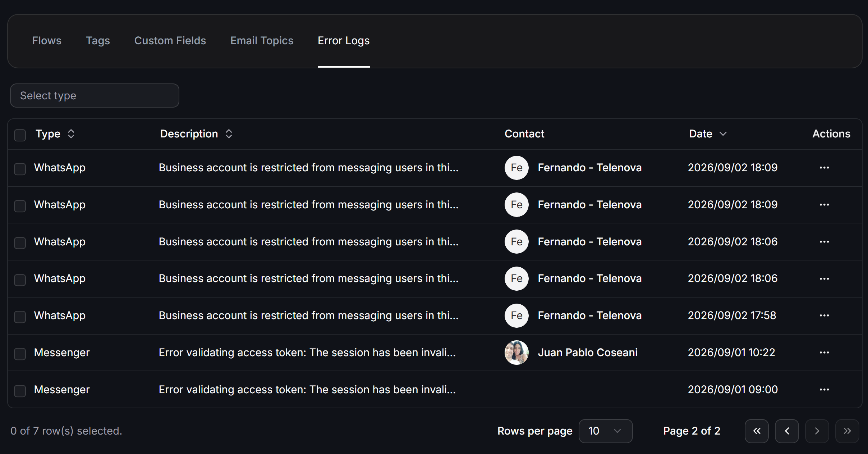Viewport: 868px width, 454px height.
Task: Click the next page arrow
Action: tap(817, 431)
